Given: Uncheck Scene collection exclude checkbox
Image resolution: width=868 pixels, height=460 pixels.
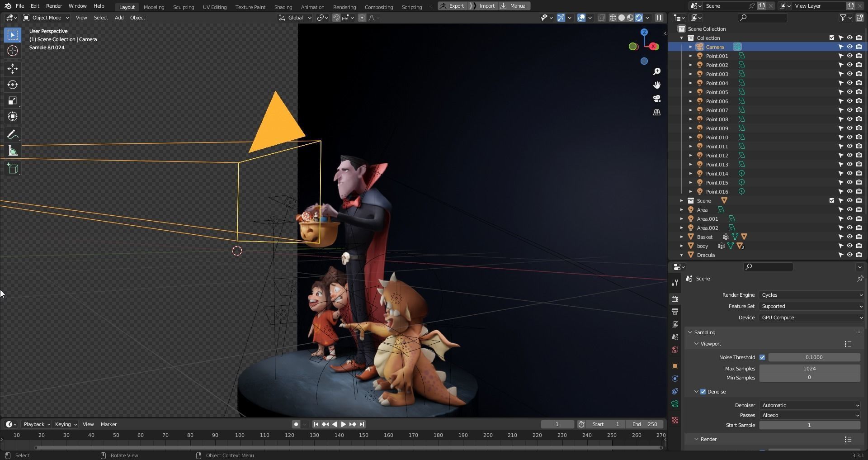Looking at the screenshot, I should coord(831,201).
